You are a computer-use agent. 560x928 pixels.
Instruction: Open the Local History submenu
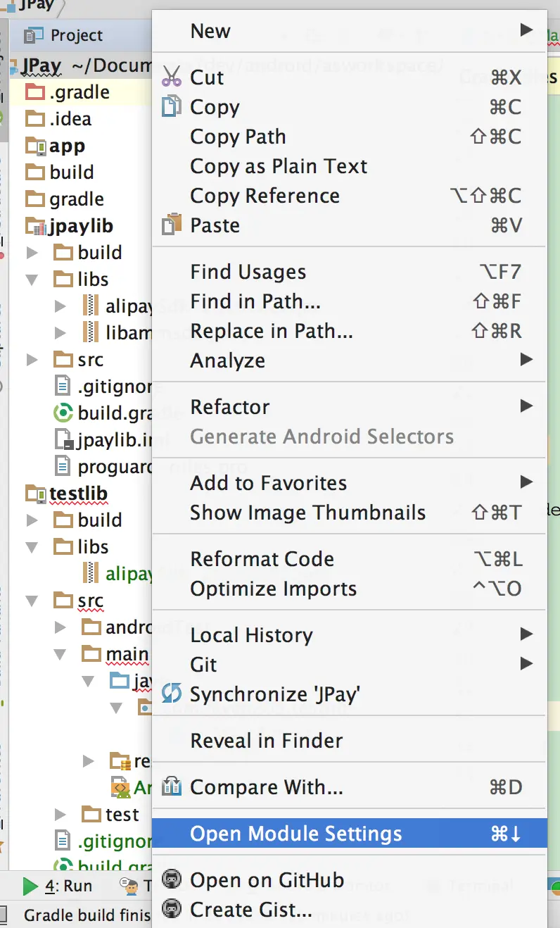coord(350,634)
